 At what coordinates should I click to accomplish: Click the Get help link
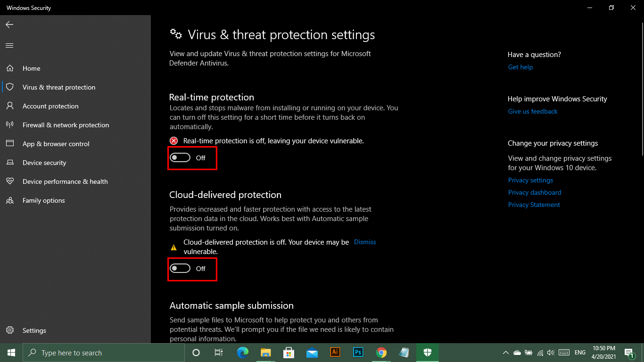tap(520, 67)
